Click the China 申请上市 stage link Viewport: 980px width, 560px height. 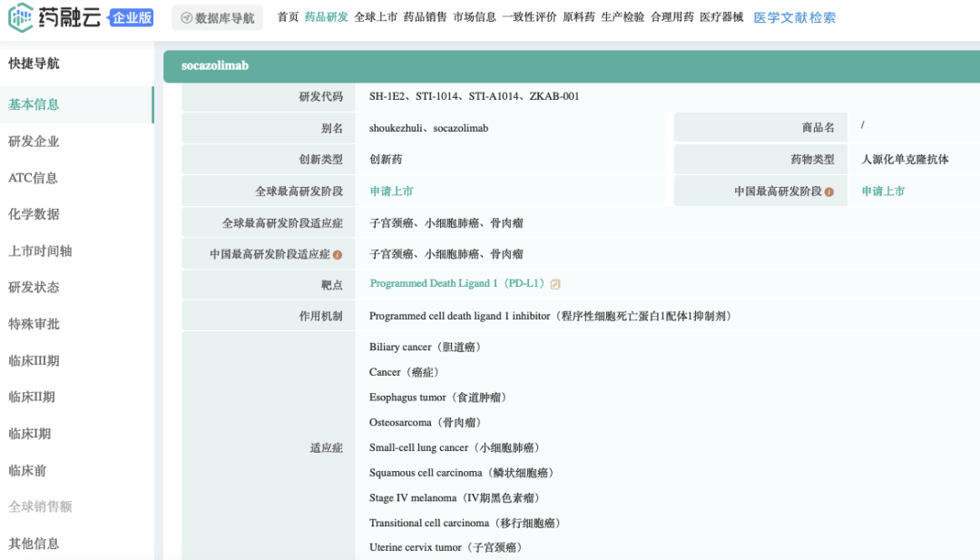click(x=883, y=192)
